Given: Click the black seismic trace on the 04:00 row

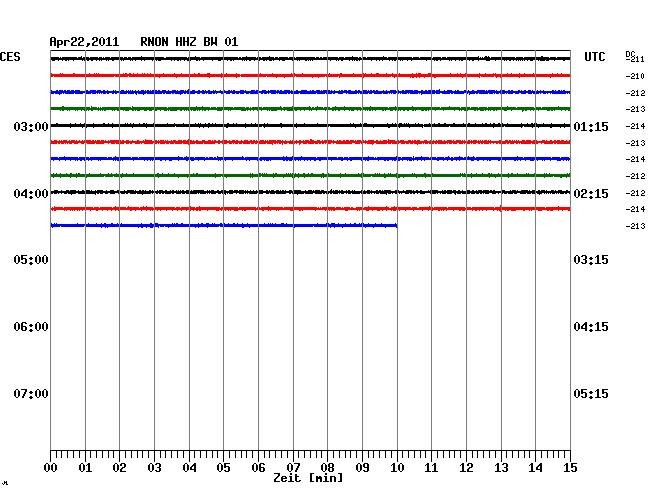Looking at the screenshot, I should [310, 192].
